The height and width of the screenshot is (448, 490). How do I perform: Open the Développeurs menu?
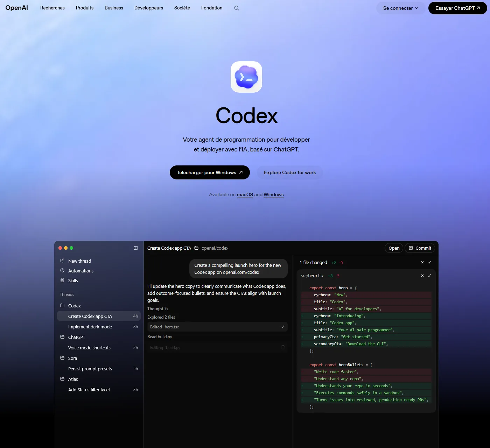coord(149,8)
